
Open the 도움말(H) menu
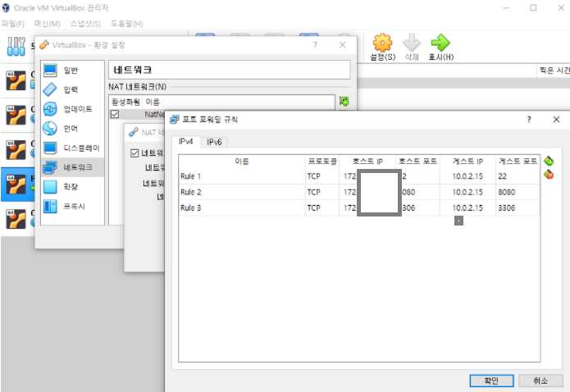pyautogui.click(x=126, y=24)
